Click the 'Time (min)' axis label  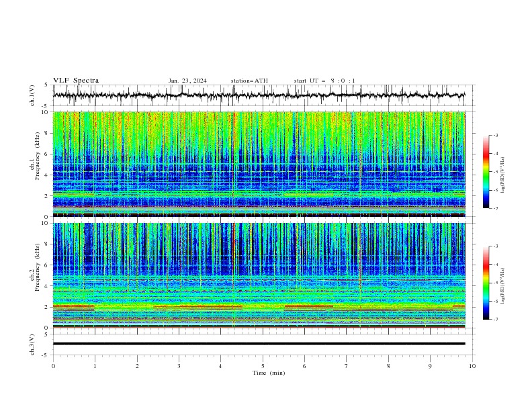point(269,373)
